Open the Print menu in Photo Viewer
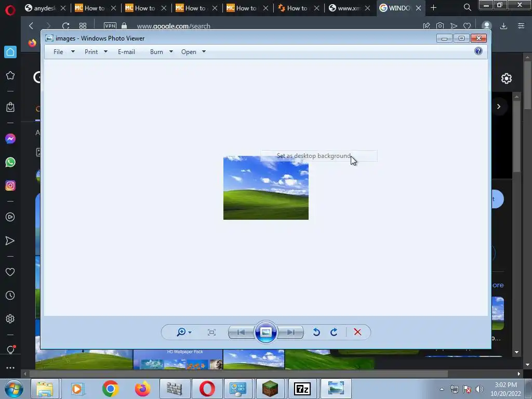This screenshot has width=532, height=399. pos(91,52)
